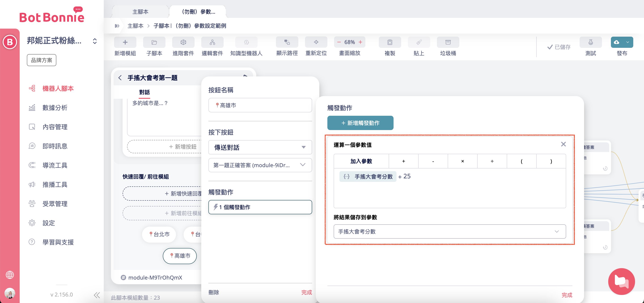This screenshot has width=644, height=303.
Task: Zoom out with the minus button
Action: [x=339, y=42]
